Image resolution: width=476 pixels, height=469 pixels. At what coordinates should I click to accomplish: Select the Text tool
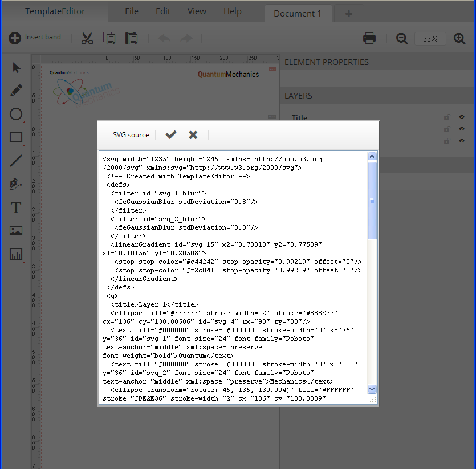(x=16, y=207)
